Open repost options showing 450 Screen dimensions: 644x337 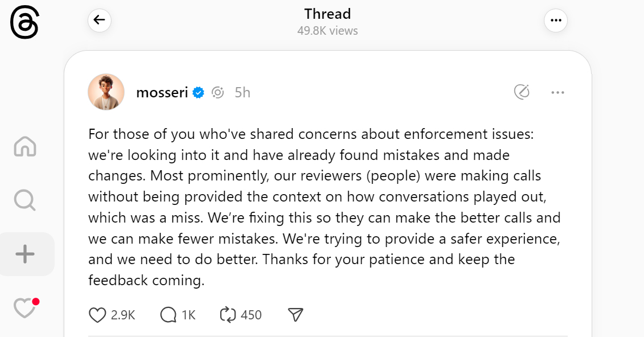click(228, 315)
